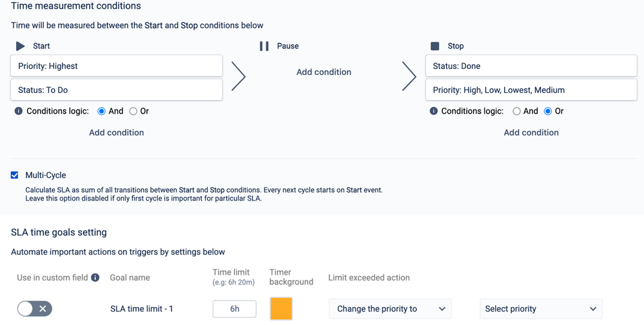The width and height of the screenshot is (644, 325).
Task: Toggle the Use in custom field switch
Action: 35,309
